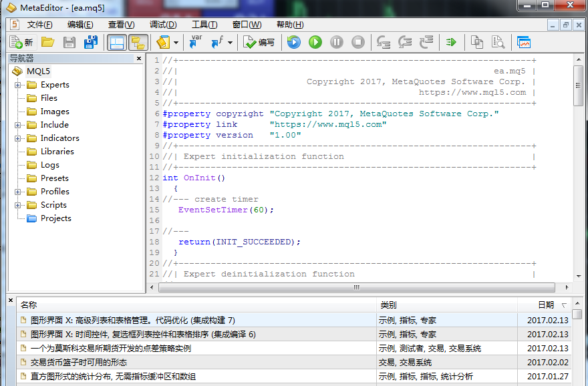Open the article 交易货币篮子时可用的形态
The width and height of the screenshot is (588, 386).
[78, 362]
